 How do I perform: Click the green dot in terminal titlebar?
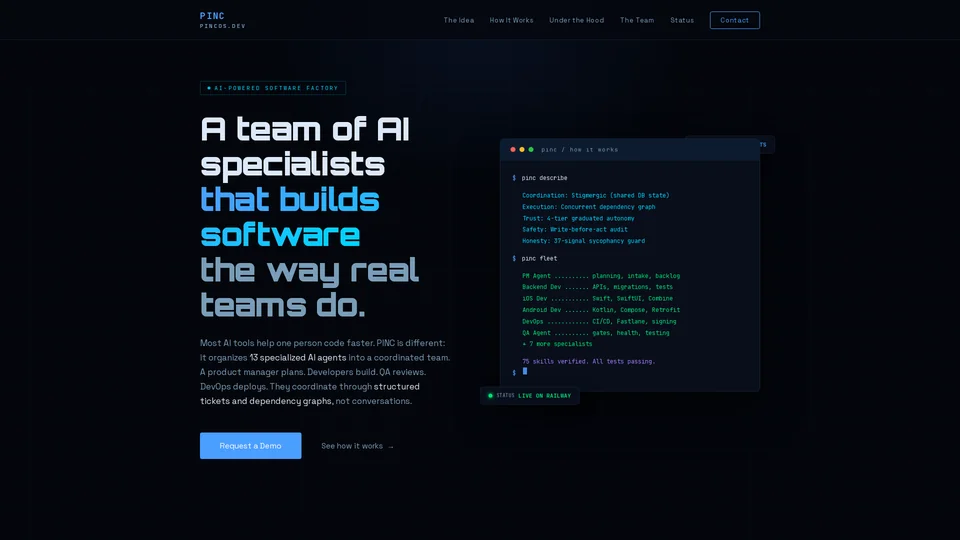click(x=531, y=149)
